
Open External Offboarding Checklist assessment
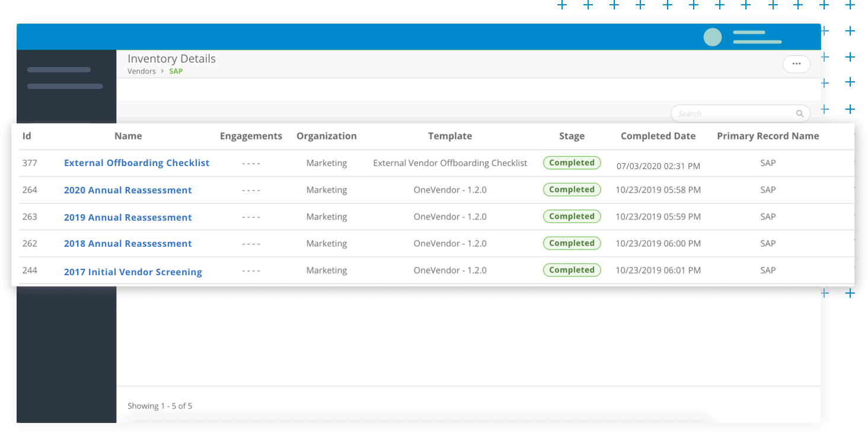coord(137,163)
